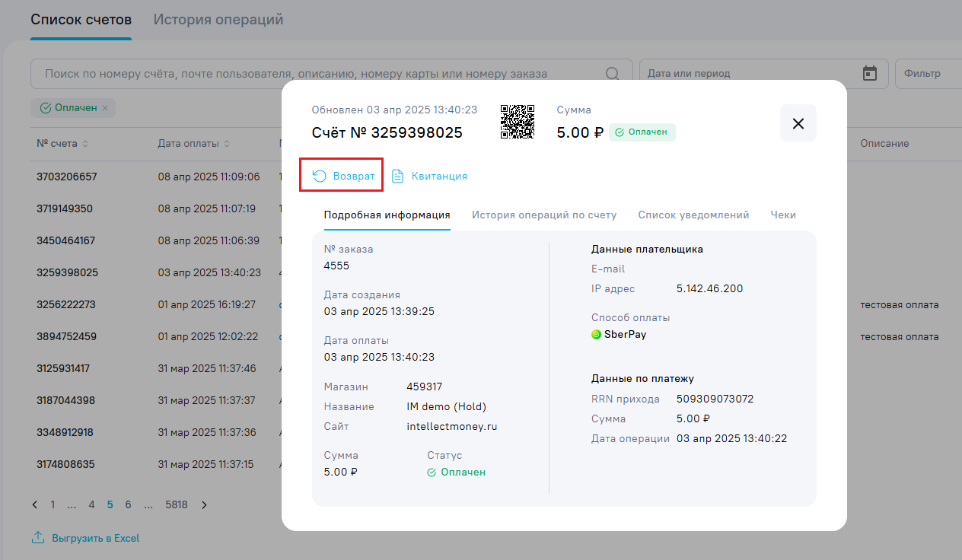The height and width of the screenshot is (560, 962).
Task: Open the Список уведомлений tab
Action: pos(693,215)
